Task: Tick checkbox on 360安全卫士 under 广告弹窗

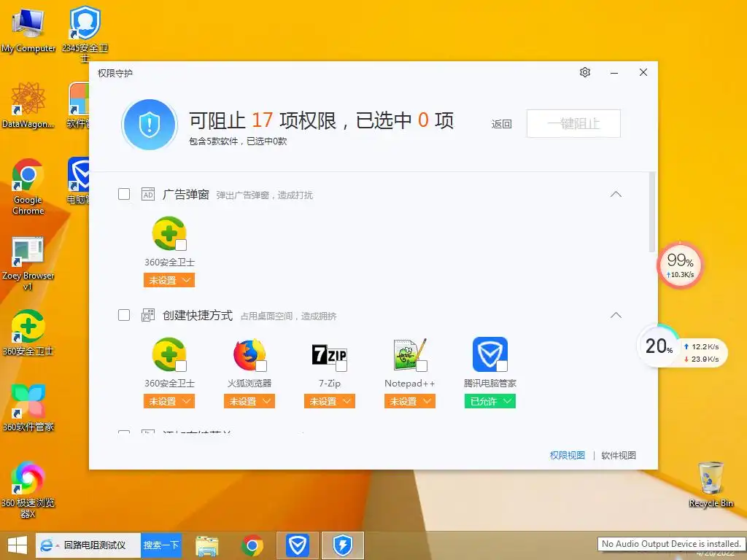Action: click(181, 245)
